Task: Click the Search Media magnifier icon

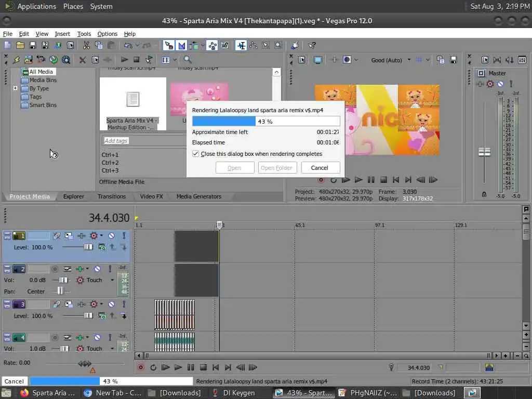Action: click(x=187, y=60)
